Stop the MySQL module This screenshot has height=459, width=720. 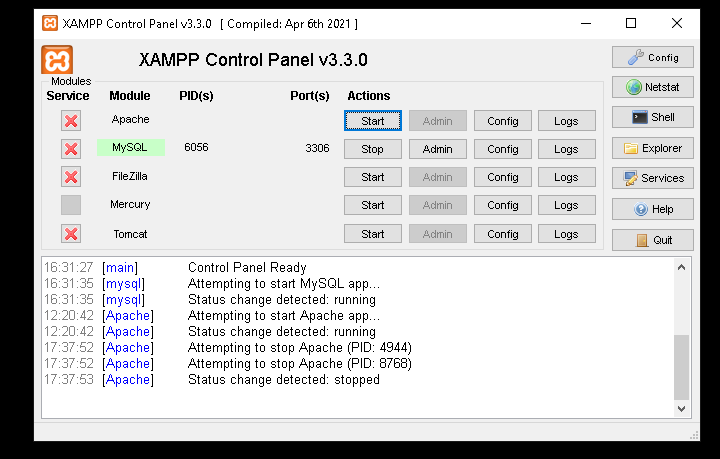(x=372, y=149)
